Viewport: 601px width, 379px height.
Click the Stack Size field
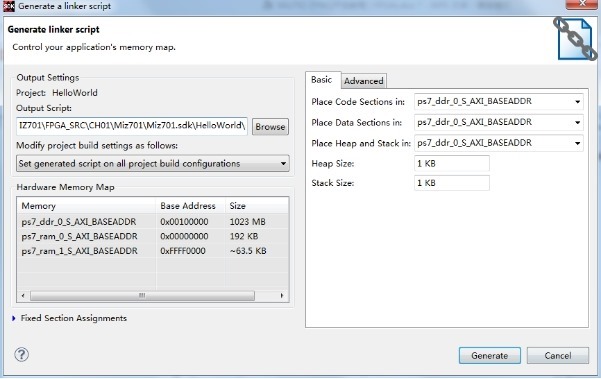tap(452, 183)
